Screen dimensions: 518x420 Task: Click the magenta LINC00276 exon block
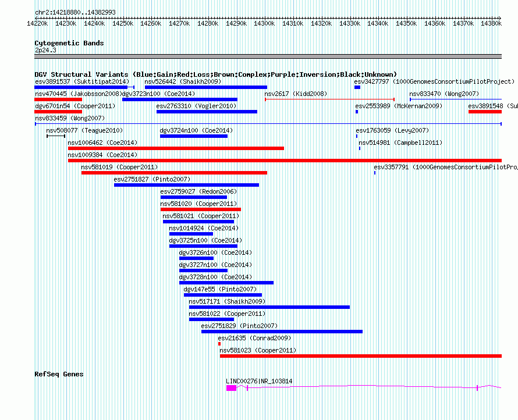(x=231, y=388)
